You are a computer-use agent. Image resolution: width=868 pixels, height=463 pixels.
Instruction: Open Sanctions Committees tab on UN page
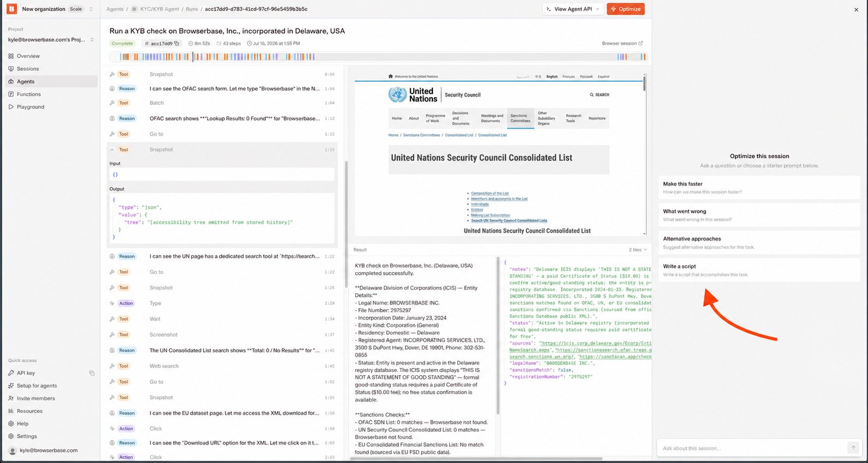pyautogui.click(x=520, y=118)
